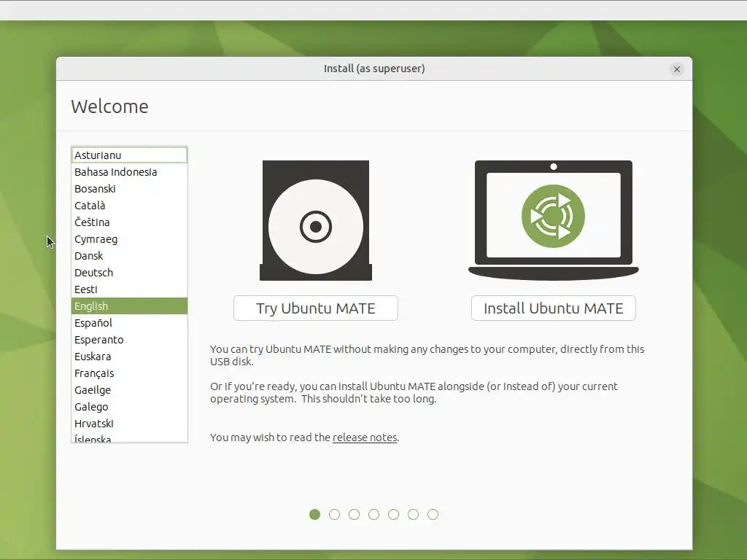The image size is (747, 560).
Task: Select Français language
Action: 129,373
